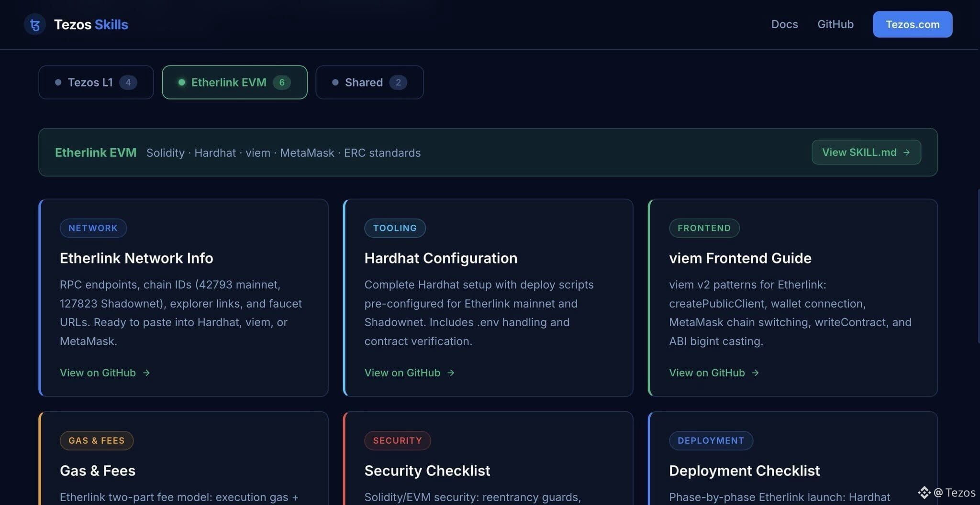Open the GitHub navigation link
The image size is (980, 505).
click(x=835, y=24)
